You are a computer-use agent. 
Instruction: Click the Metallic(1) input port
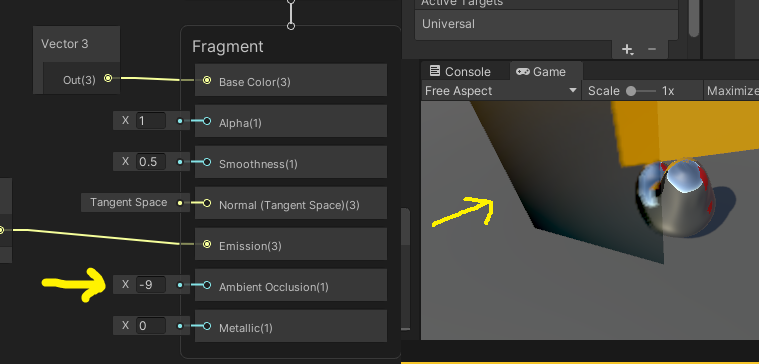(x=207, y=326)
